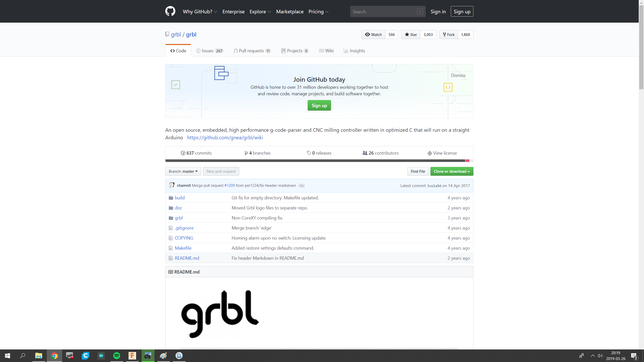Expand the commit message ellipsis
The width and height of the screenshot is (644, 362).
[x=301, y=186]
